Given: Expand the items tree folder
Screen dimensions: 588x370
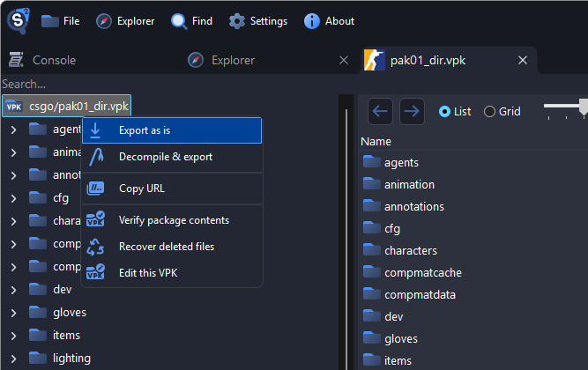Looking at the screenshot, I should [13, 336].
